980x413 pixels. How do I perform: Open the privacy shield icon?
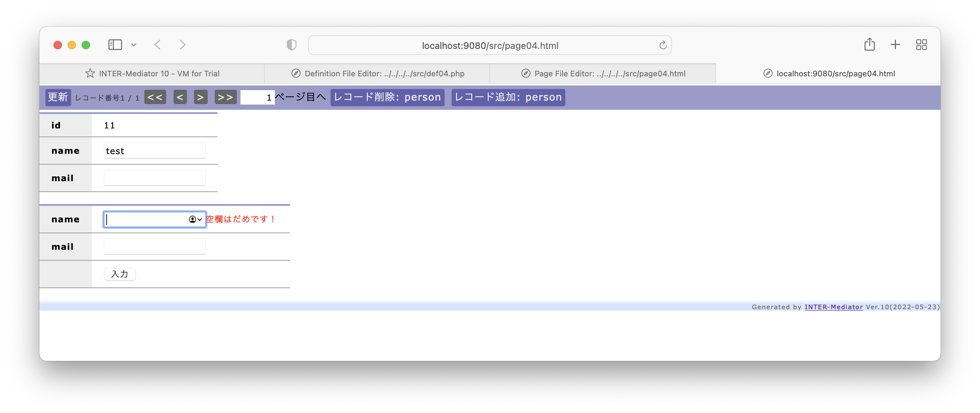(x=291, y=45)
